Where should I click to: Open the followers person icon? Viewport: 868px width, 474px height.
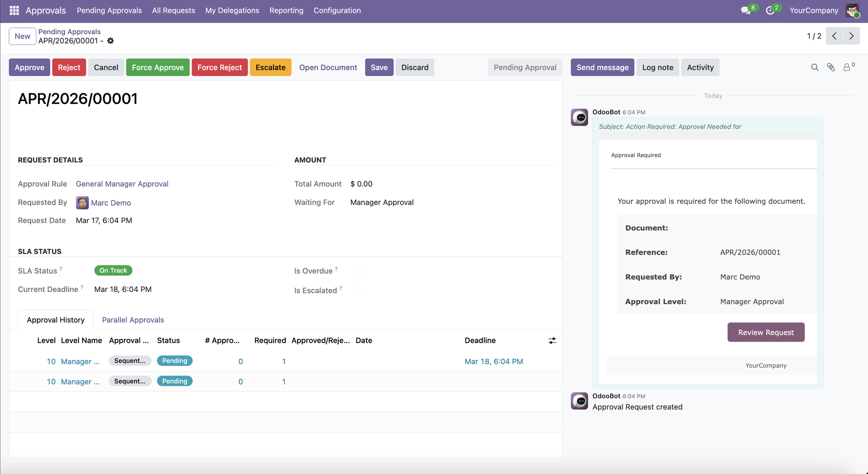[x=847, y=67]
